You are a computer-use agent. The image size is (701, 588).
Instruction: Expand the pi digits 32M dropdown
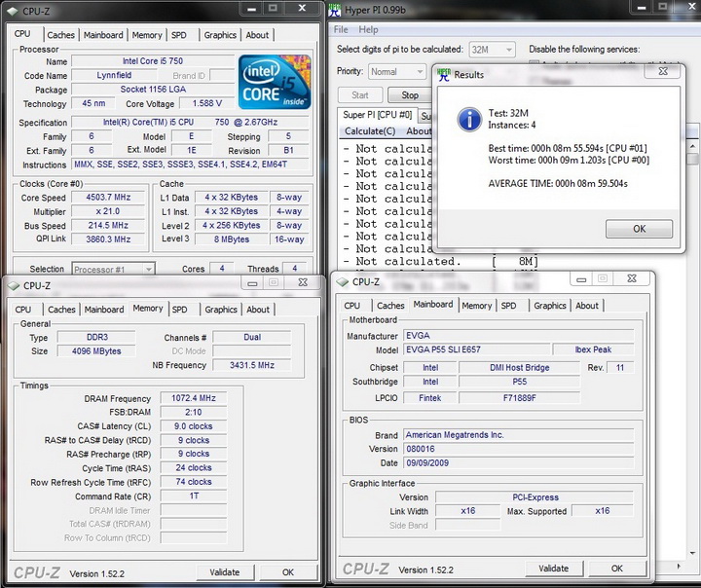pos(508,50)
